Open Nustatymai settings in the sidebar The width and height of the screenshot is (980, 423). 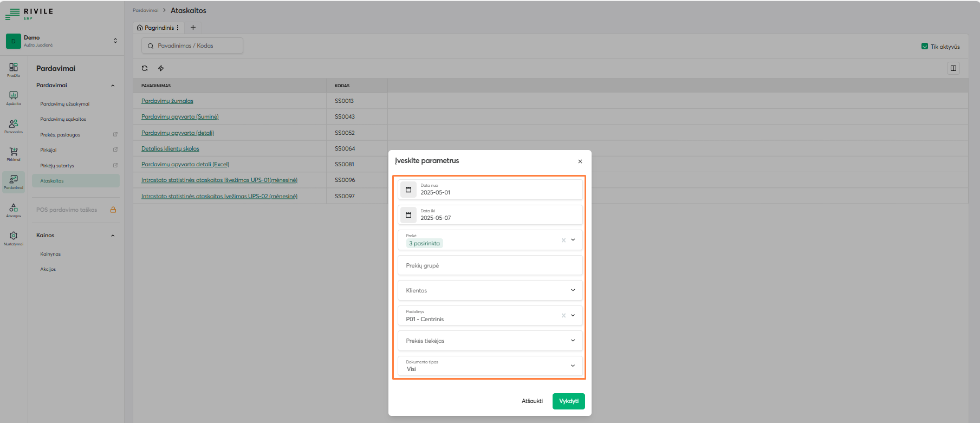point(14,238)
